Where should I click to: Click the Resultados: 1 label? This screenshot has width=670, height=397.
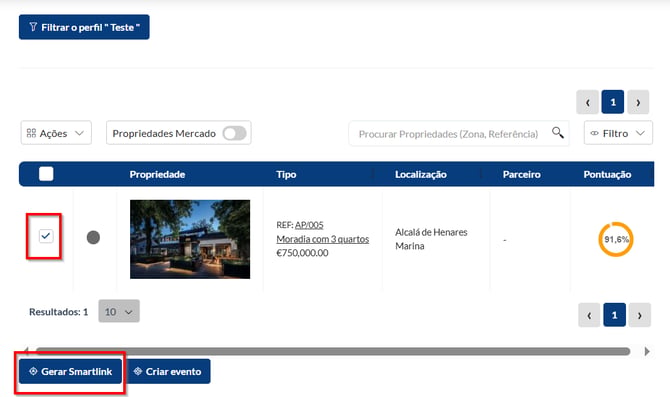[x=59, y=312]
